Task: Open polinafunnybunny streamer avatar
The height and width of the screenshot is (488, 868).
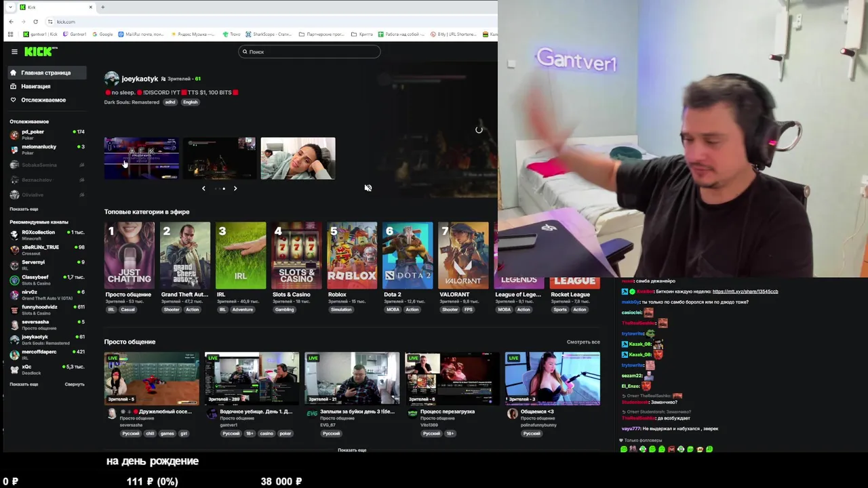Action: pyautogui.click(x=513, y=413)
